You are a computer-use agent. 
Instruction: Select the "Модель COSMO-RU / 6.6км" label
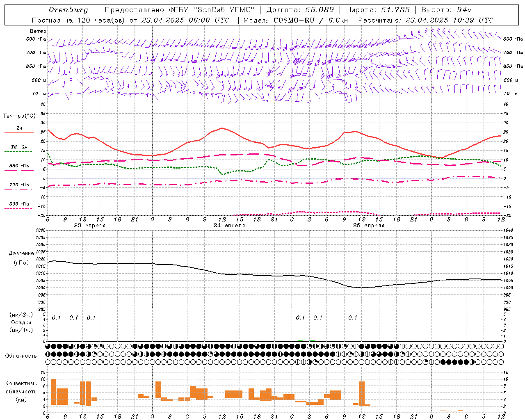297,20
